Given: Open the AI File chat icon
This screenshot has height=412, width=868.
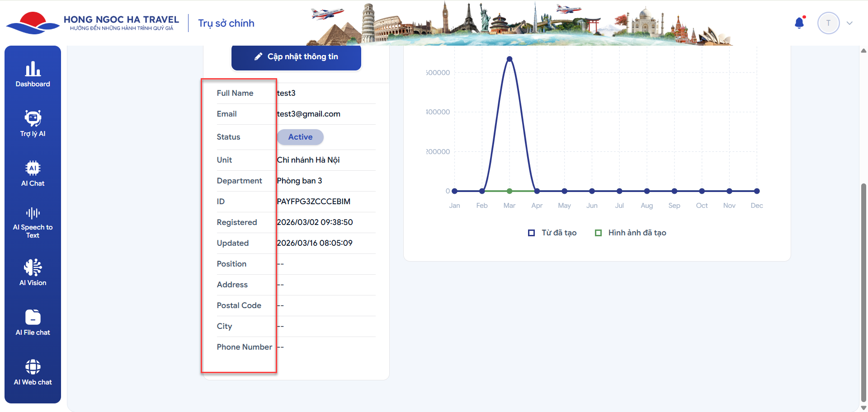Looking at the screenshot, I should [x=33, y=317].
